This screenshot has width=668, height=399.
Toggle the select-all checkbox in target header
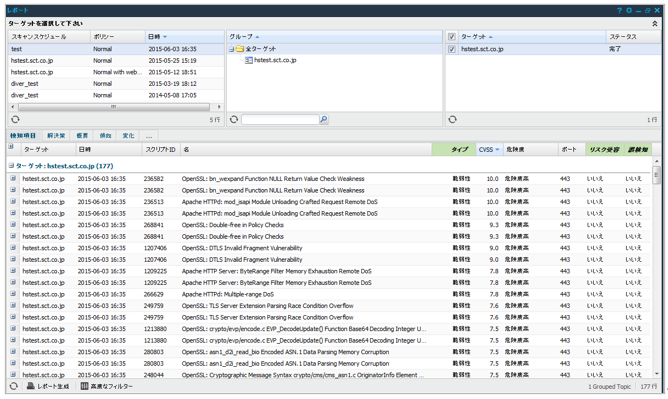pyautogui.click(x=452, y=37)
